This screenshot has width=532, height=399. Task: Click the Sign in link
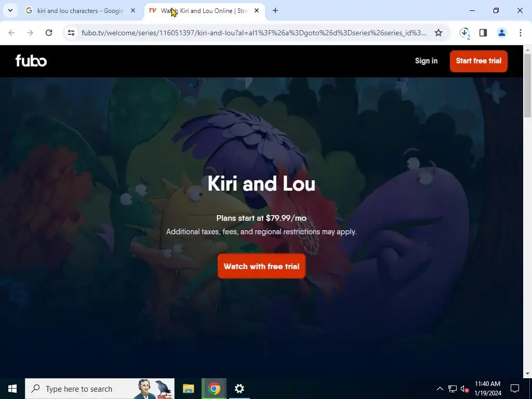(426, 61)
